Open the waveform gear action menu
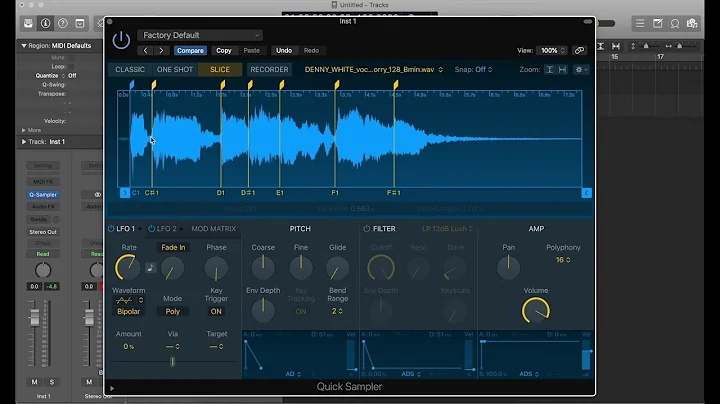 581,69
